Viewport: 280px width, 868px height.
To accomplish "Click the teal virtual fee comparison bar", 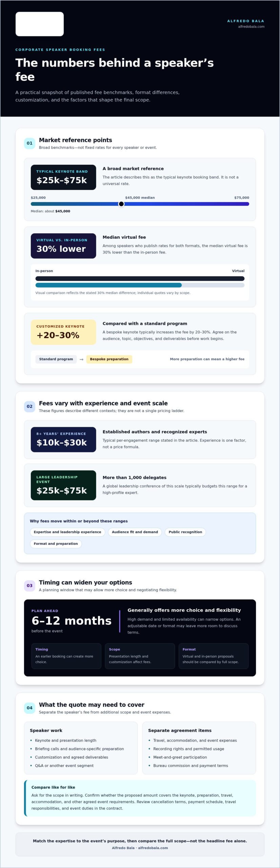I will tap(108, 285).
